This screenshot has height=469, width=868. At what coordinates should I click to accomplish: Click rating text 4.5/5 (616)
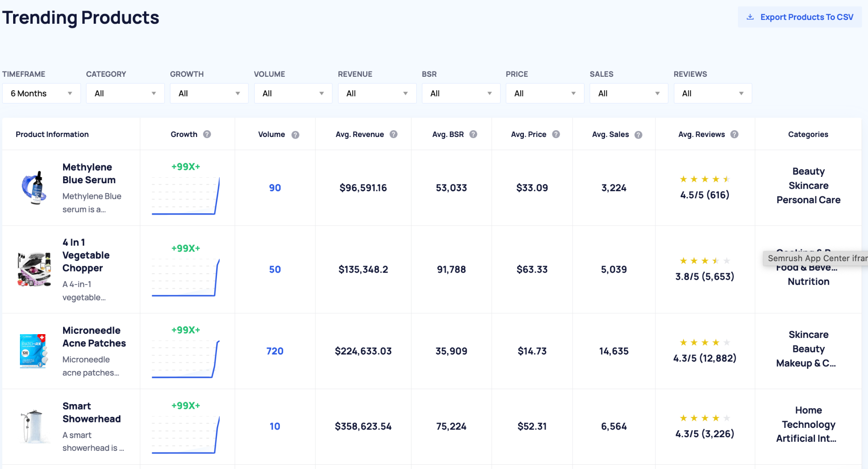click(x=705, y=195)
